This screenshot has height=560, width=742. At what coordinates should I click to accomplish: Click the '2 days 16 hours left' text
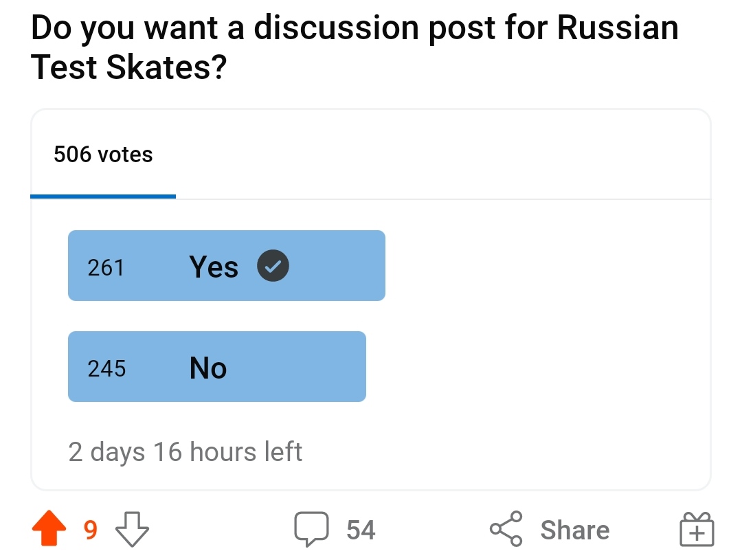tap(185, 452)
